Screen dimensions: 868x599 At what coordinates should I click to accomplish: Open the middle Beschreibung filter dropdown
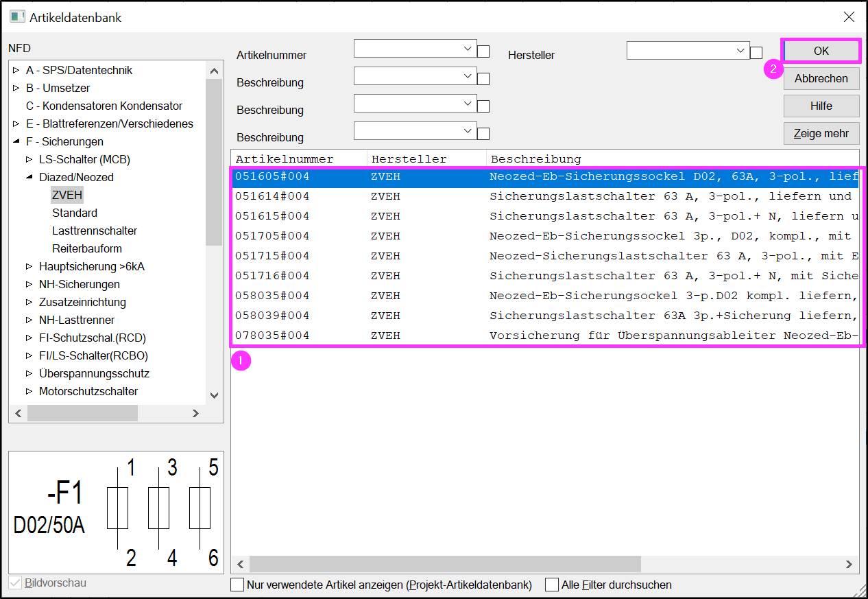(x=468, y=104)
